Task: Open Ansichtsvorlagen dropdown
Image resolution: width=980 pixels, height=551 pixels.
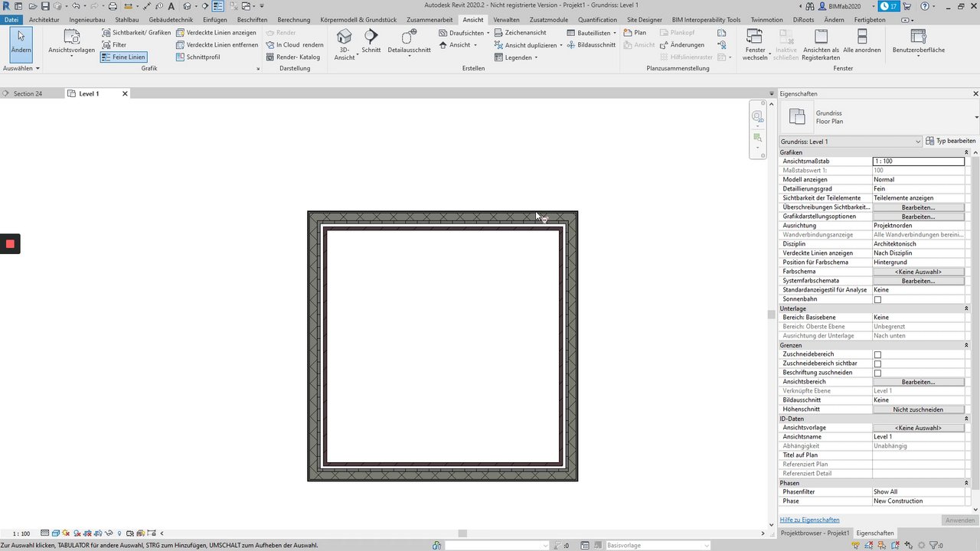Action: [71, 44]
